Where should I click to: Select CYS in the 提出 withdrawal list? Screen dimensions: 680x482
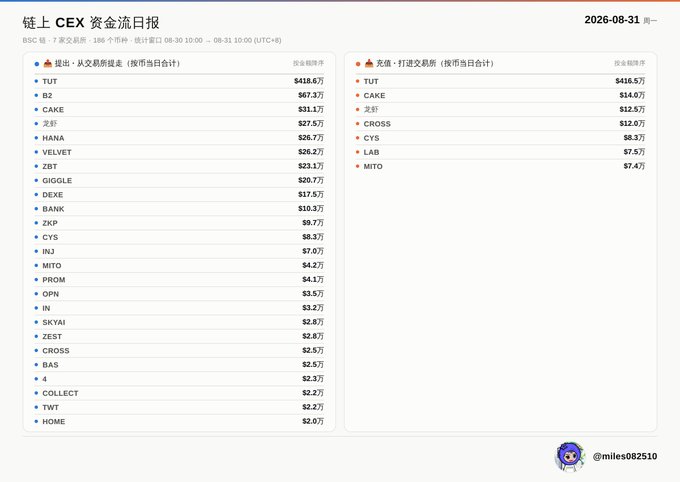(50, 237)
